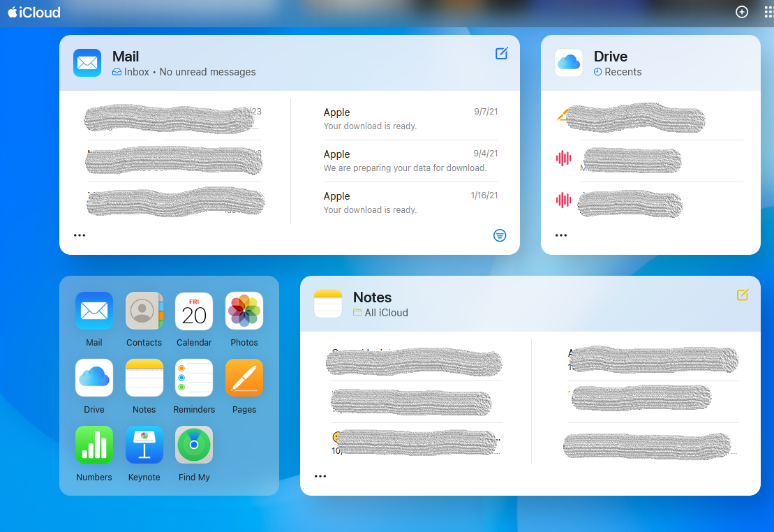This screenshot has width=774, height=532.
Task: Open the app launcher grid icon top right
Action: point(769,12)
